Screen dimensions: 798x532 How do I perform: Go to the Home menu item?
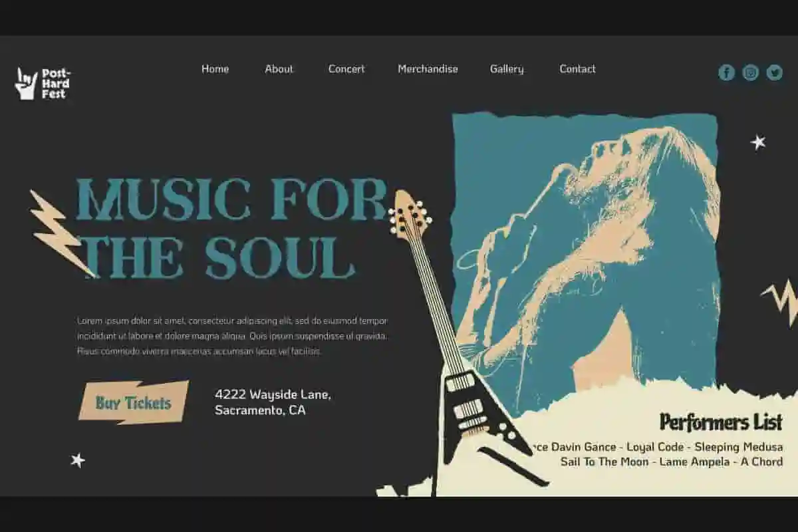click(x=215, y=68)
